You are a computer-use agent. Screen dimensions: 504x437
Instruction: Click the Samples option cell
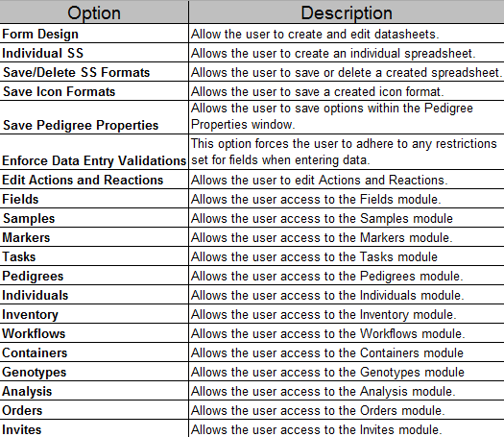click(x=94, y=218)
